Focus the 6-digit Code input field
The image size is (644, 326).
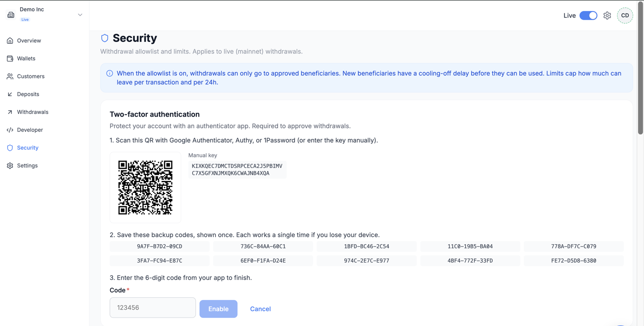(x=153, y=308)
